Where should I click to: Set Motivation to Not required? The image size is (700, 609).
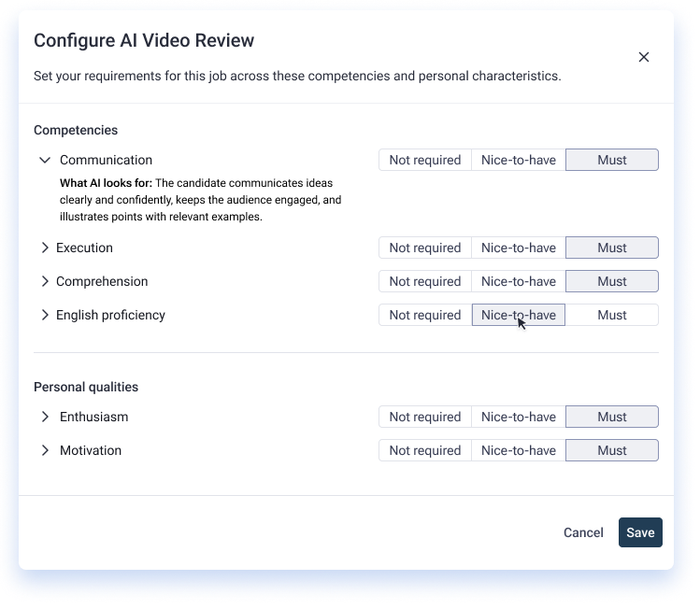click(425, 450)
